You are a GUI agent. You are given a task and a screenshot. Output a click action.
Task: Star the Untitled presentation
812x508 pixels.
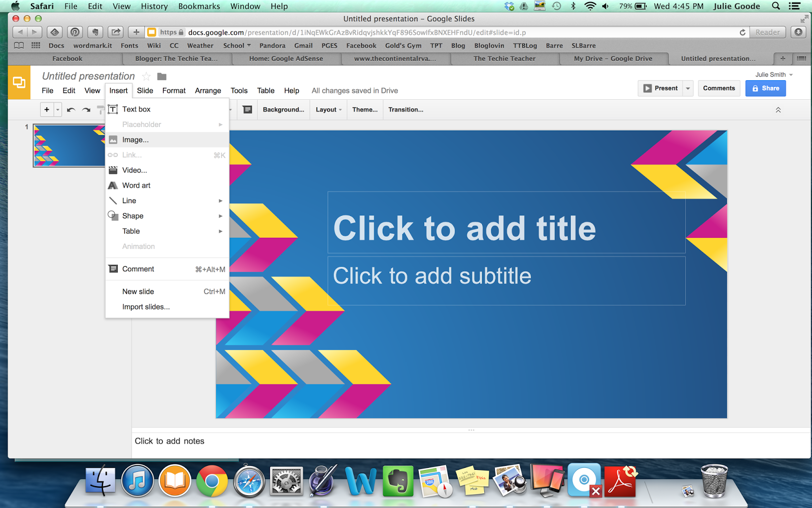click(146, 77)
